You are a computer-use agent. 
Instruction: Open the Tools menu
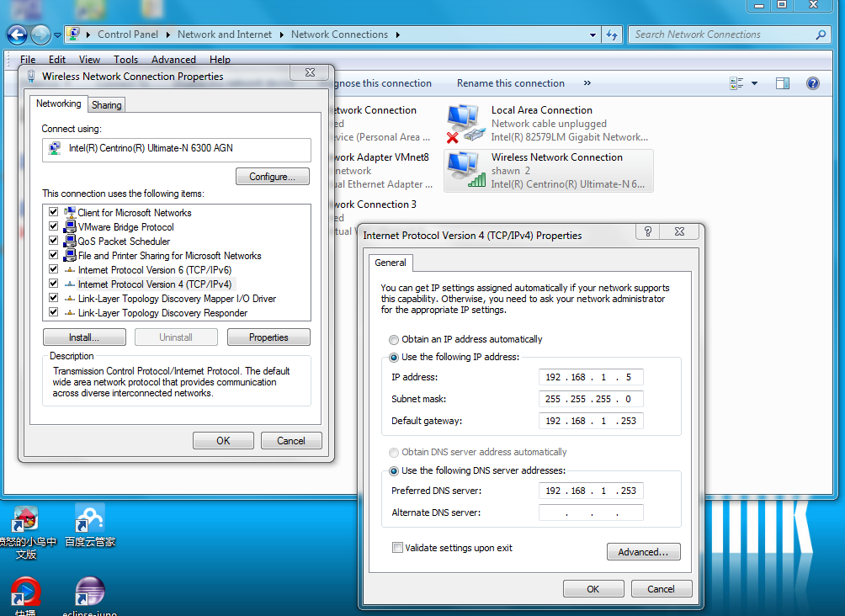point(125,59)
